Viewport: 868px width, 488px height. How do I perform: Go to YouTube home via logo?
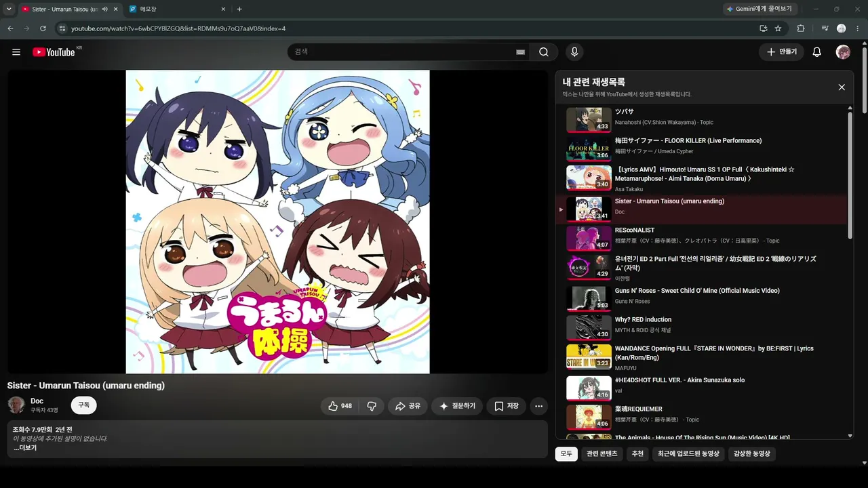(x=54, y=52)
